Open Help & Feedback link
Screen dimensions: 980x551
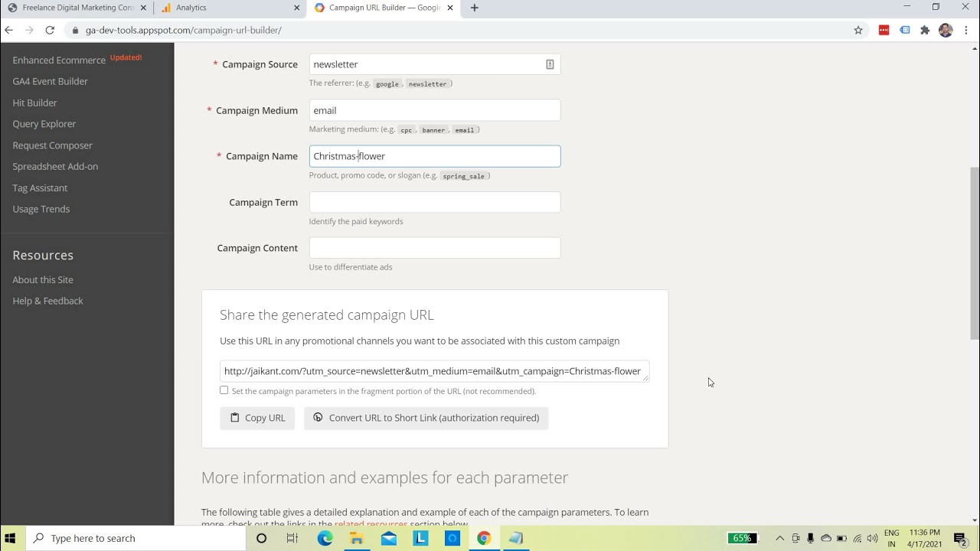pos(47,301)
